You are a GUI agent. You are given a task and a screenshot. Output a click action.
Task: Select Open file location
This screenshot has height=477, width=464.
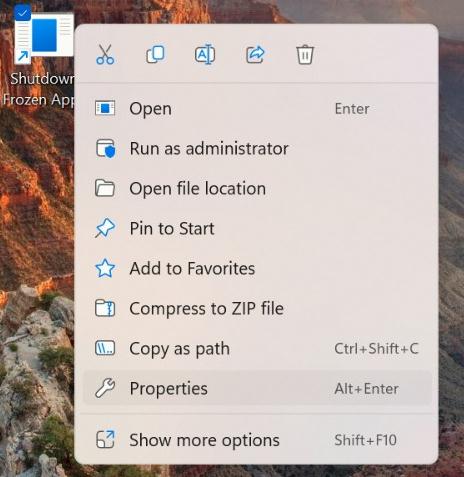[x=256, y=189]
